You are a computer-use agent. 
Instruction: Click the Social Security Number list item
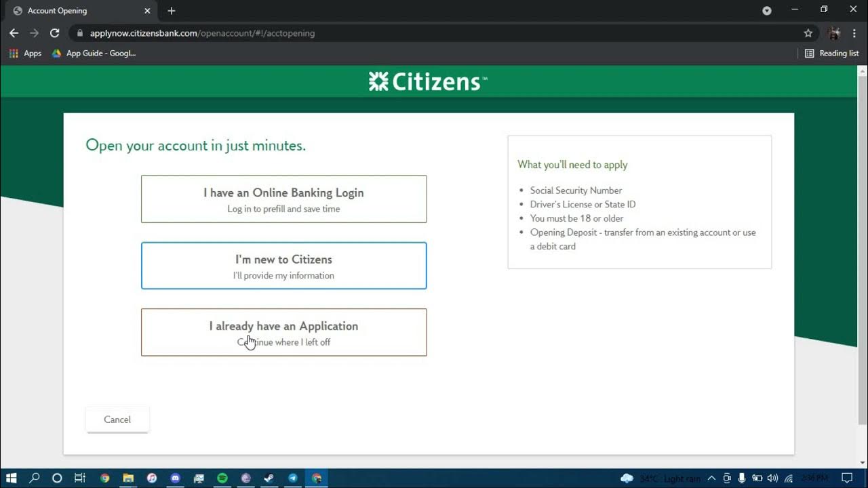coord(576,190)
